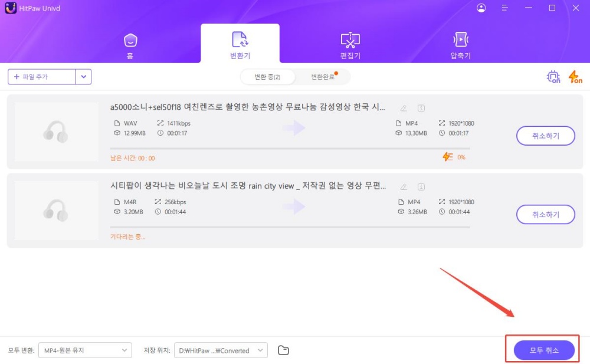Go to the 홈 home tab
This screenshot has height=364, width=590.
tap(130, 46)
